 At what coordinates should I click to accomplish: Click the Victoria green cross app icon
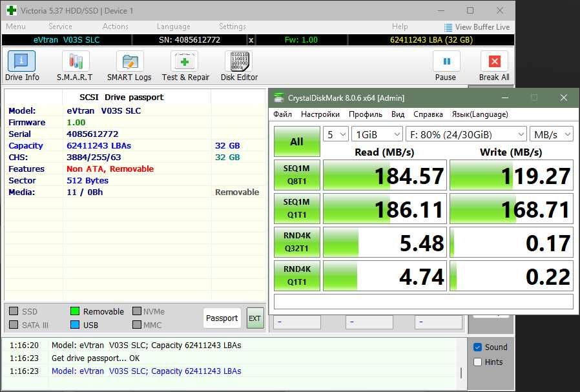pos(12,10)
